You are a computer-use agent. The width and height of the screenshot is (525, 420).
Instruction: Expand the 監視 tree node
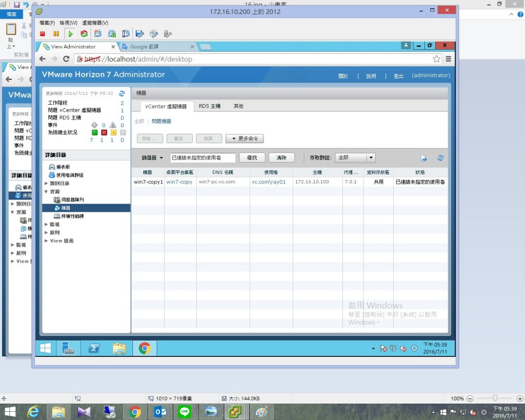pyautogui.click(x=46, y=225)
